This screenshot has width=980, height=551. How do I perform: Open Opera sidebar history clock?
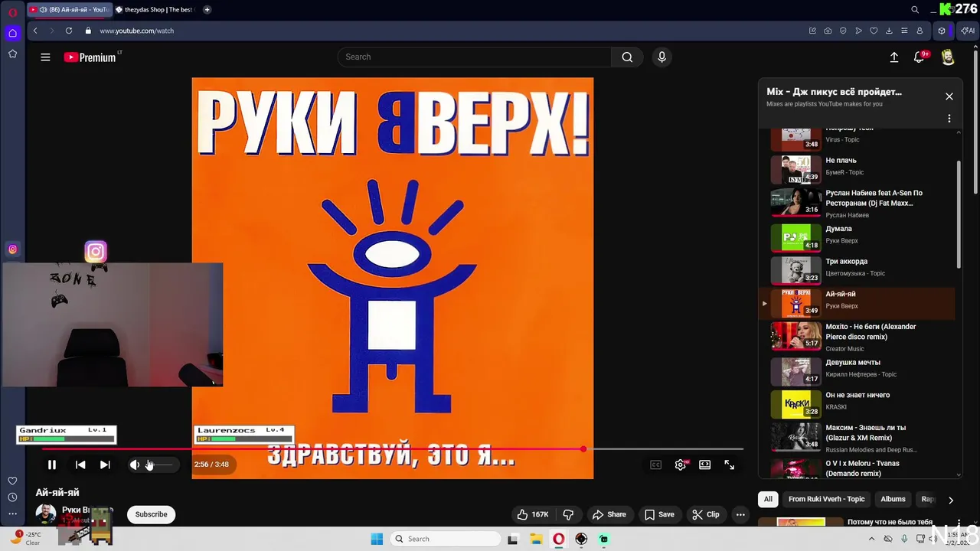[x=12, y=497]
